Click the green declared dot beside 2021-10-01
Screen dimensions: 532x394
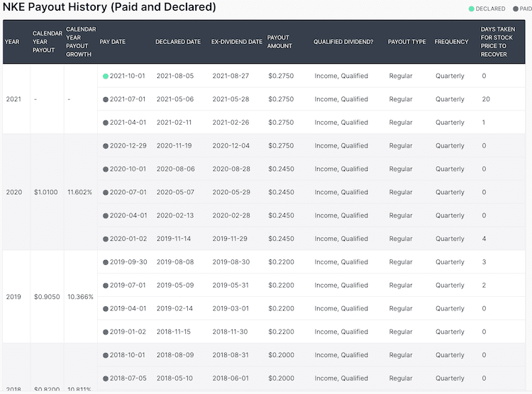[x=106, y=77]
